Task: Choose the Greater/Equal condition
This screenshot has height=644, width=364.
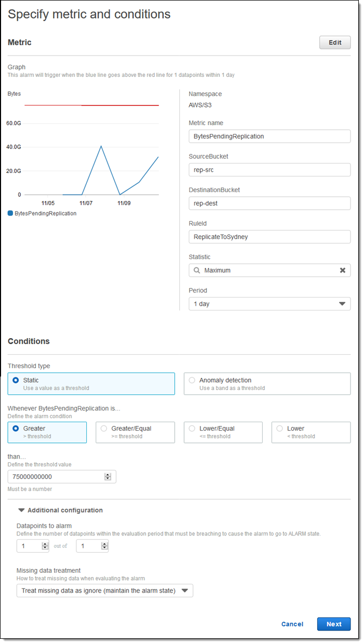Action: click(x=104, y=428)
